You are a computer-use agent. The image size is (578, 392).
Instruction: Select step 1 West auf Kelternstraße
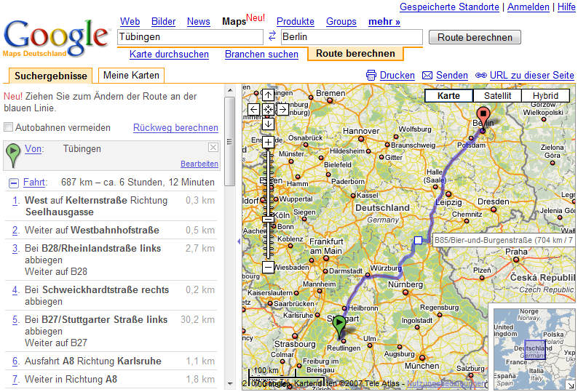tap(111, 206)
